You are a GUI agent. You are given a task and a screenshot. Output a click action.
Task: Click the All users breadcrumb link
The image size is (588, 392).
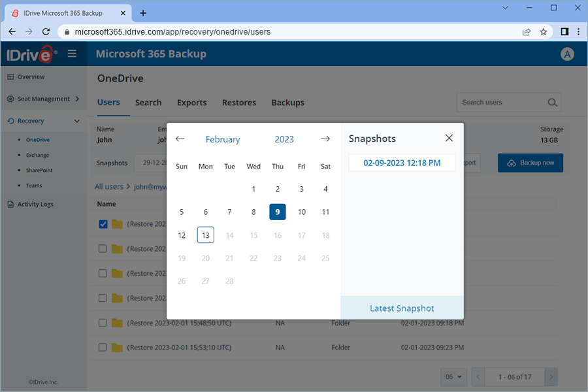pos(108,186)
